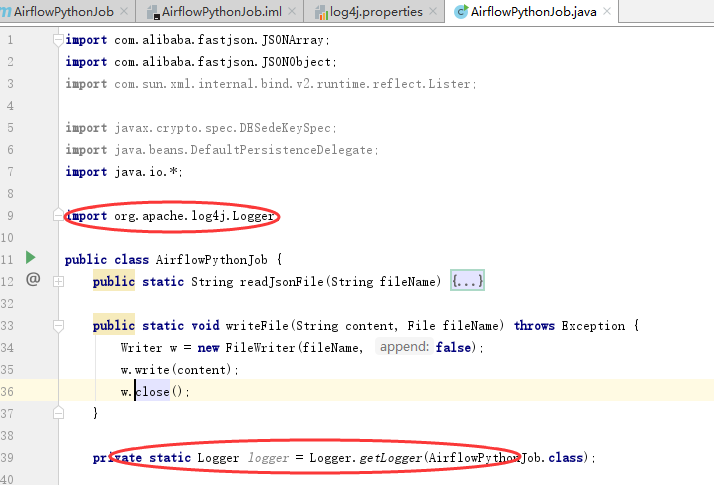714x485 pixels.
Task: Close the AirflowPythonJob.iml tab
Action: pos(292,11)
